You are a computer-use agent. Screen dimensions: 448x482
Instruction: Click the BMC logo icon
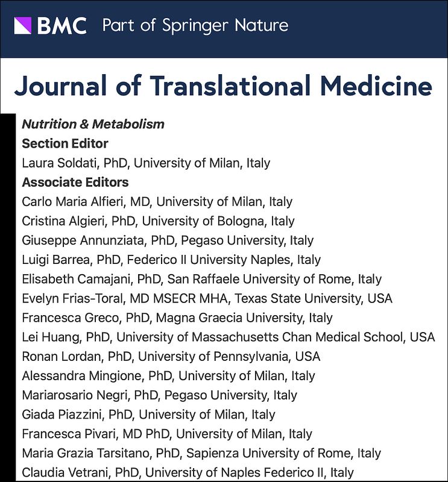(x=22, y=25)
